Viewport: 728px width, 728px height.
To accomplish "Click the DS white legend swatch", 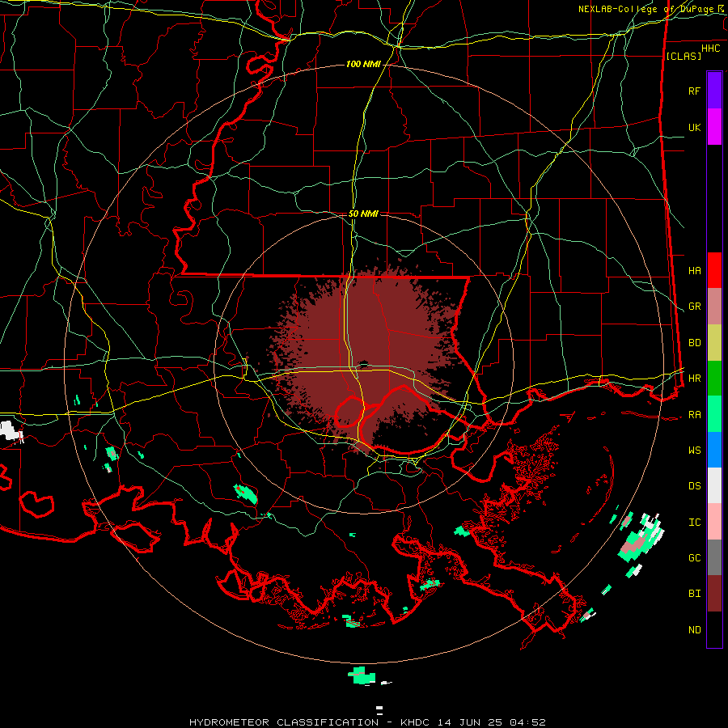I will coord(714,485).
